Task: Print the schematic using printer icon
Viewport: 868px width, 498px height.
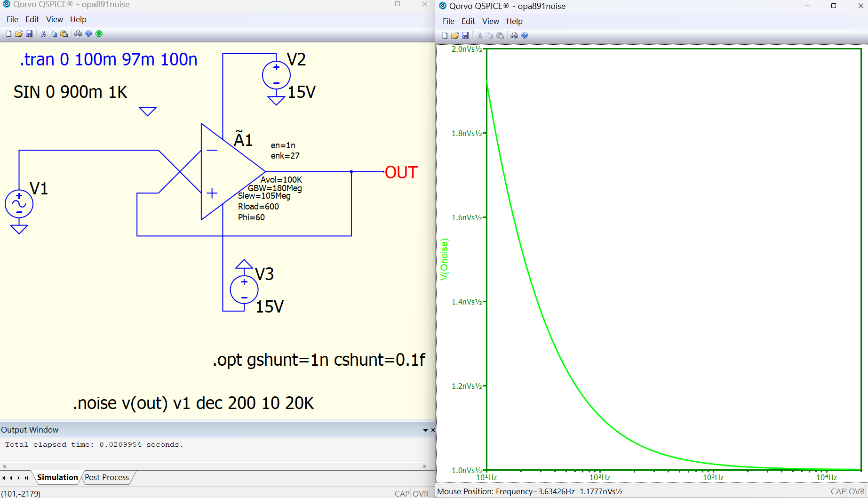Action: (78, 34)
